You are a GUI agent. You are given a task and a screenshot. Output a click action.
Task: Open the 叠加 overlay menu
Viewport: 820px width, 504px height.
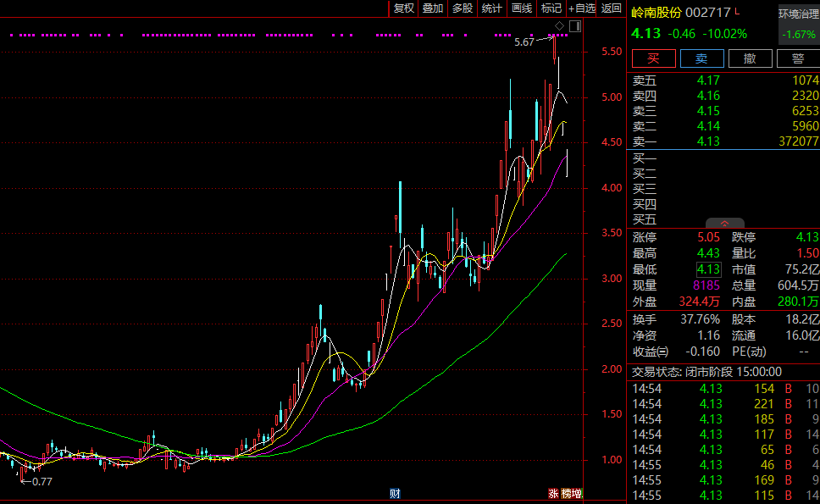(x=433, y=8)
